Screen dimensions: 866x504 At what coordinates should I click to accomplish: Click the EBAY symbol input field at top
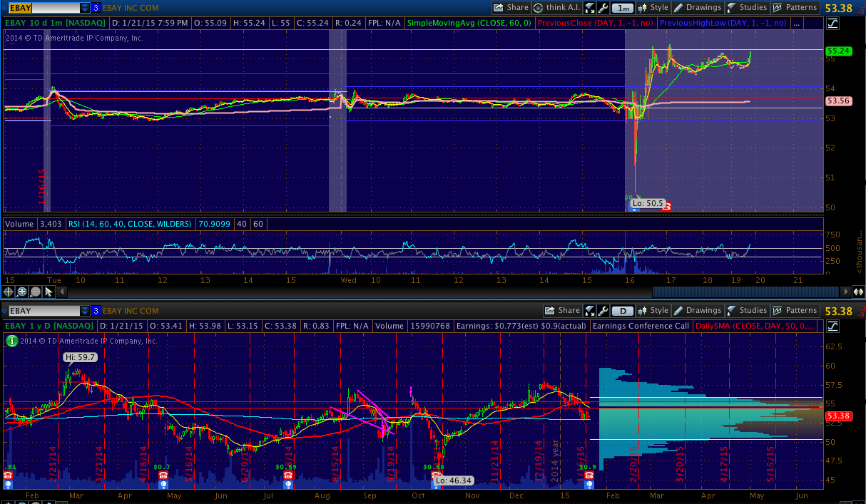click(x=43, y=8)
